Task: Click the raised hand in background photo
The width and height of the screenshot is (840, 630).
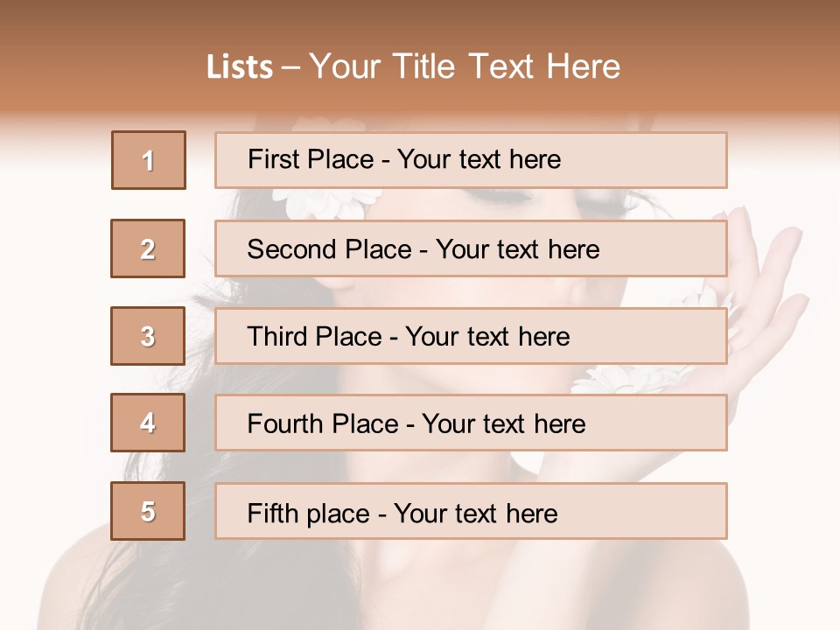Action: click(760, 300)
